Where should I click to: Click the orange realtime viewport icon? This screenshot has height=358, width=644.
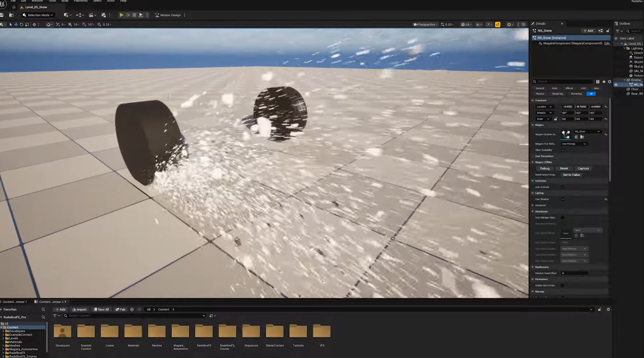498,25
